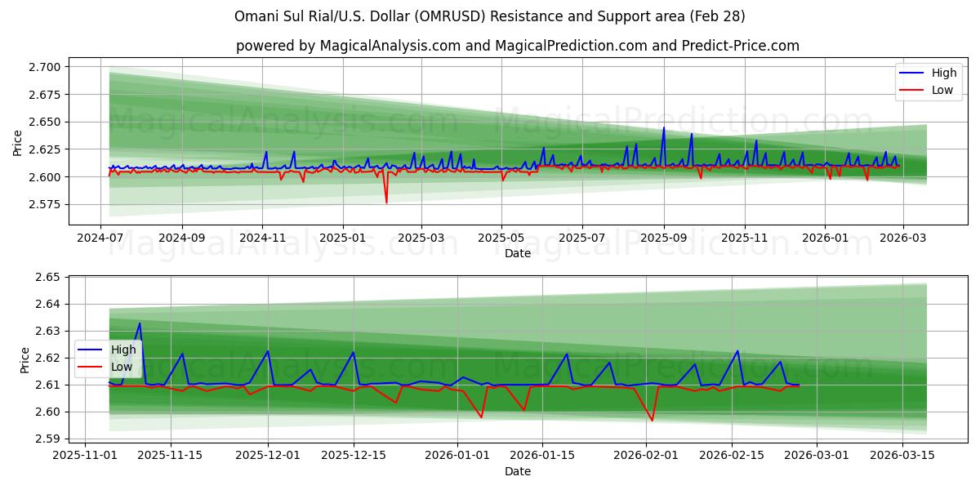Click the top chart date tick 2024-11
This screenshot has height=490, width=980.
pos(262,238)
